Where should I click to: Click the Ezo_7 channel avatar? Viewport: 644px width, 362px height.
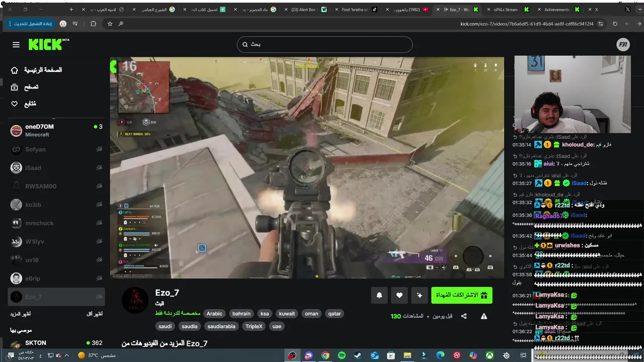coord(135,301)
